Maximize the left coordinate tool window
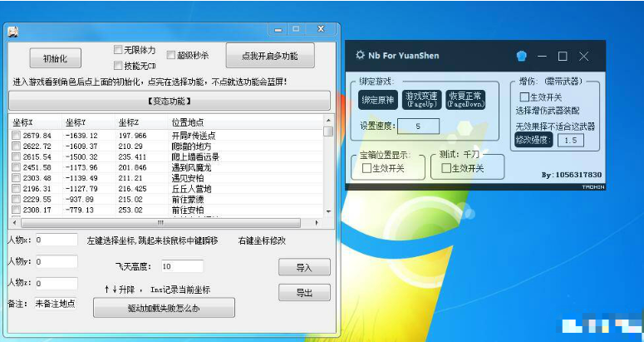Image resolution: width=644 pixels, height=342 pixels. (296, 29)
